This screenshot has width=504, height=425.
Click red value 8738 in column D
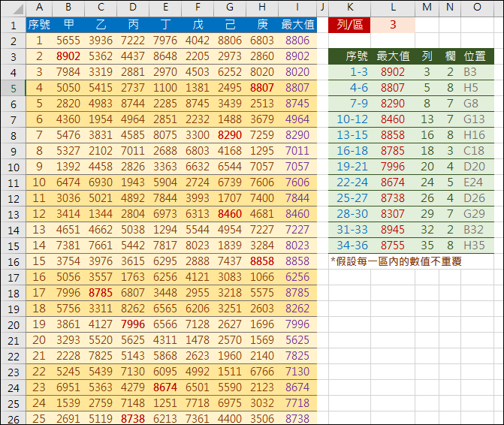pyautogui.click(x=133, y=419)
